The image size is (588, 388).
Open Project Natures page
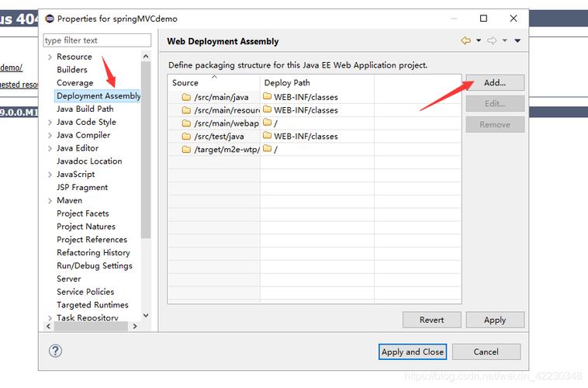(86, 227)
